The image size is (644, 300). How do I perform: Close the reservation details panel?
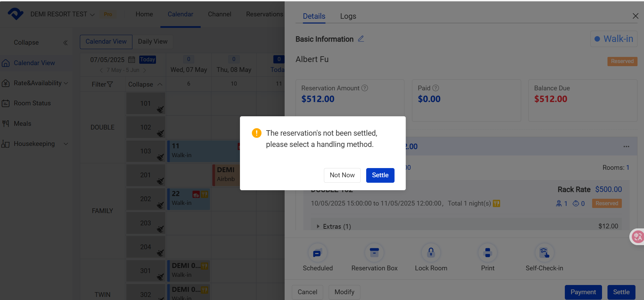click(635, 16)
